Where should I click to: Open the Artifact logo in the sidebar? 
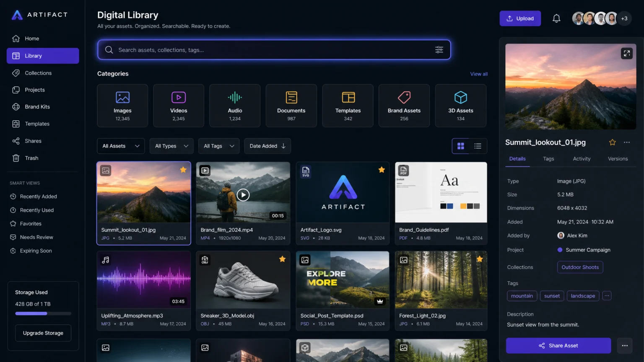39,15
